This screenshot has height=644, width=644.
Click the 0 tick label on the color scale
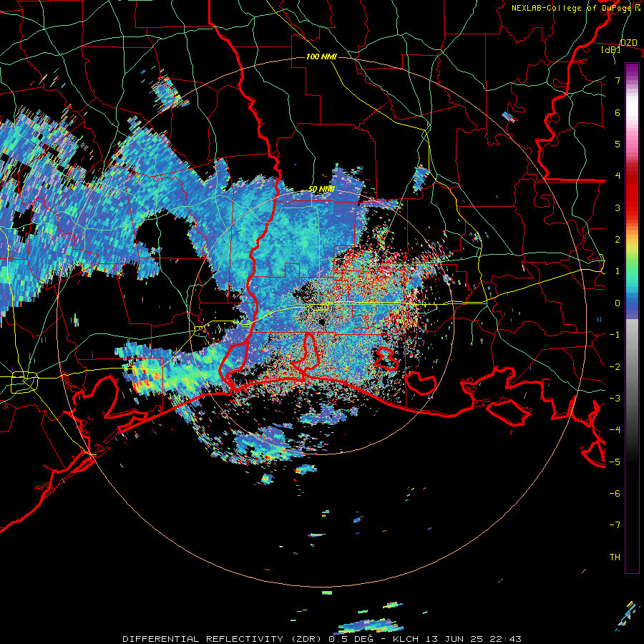tap(618, 303)
